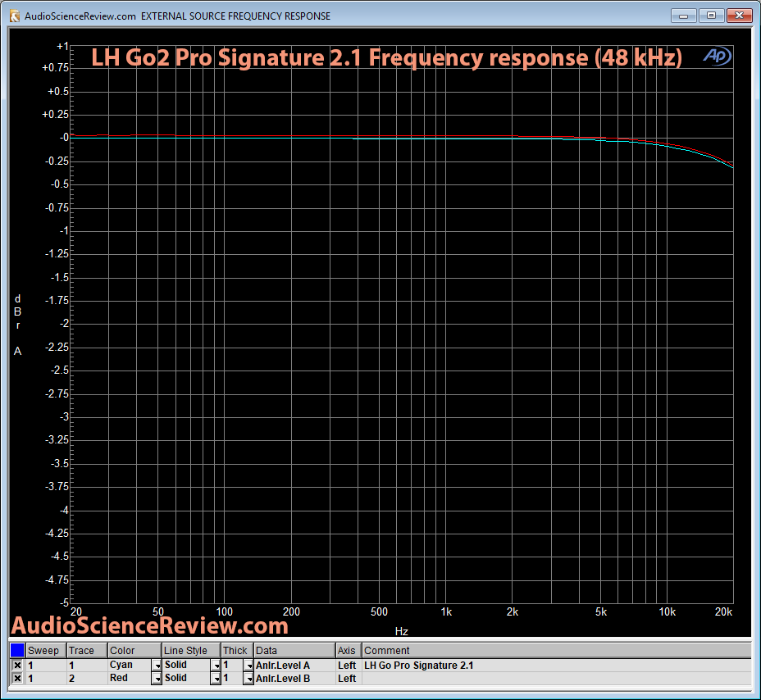Click the 20k frequency axis label
The height and width of the screenshot is (700, 761).
(x=723, y=612)
